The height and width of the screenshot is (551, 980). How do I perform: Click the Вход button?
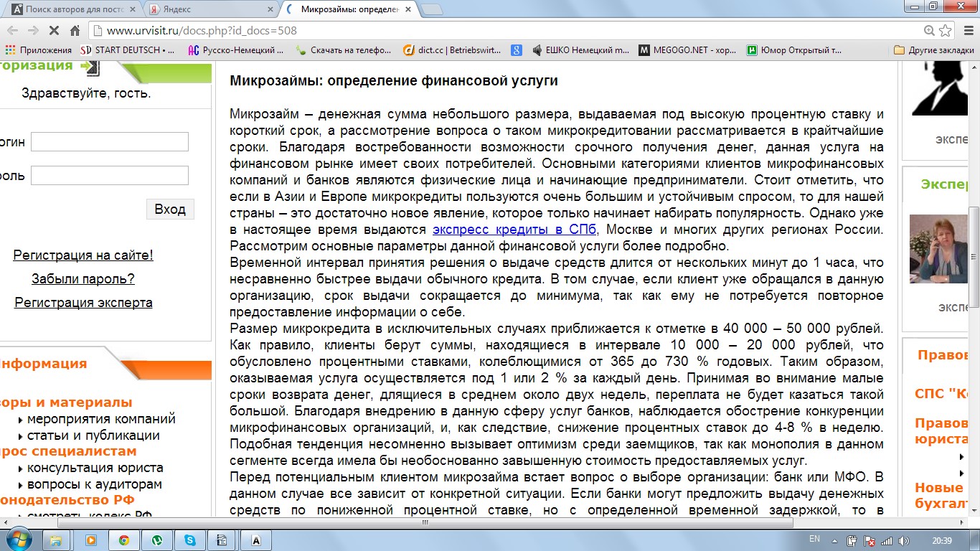pyautogui.click(x=169, y=209)
